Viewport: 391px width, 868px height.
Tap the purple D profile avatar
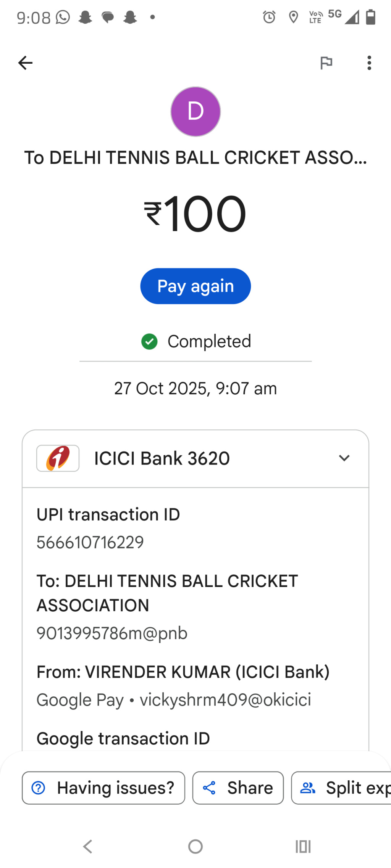(x=195, y=111)
